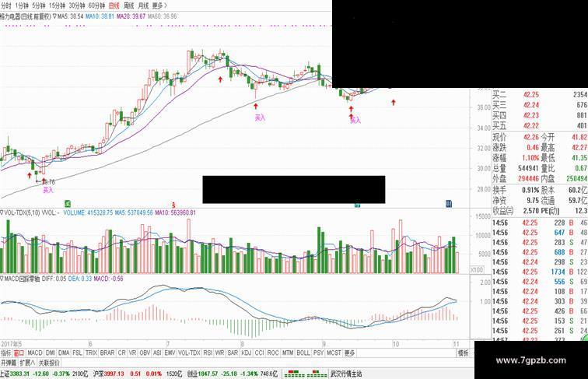The width and height of the screenshot is (588, 379).
Task: Choose FSL indicator
Action: 77,353
